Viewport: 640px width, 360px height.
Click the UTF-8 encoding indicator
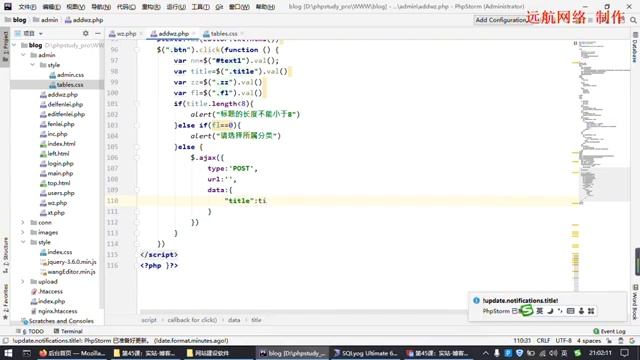(x=563, y=340)
